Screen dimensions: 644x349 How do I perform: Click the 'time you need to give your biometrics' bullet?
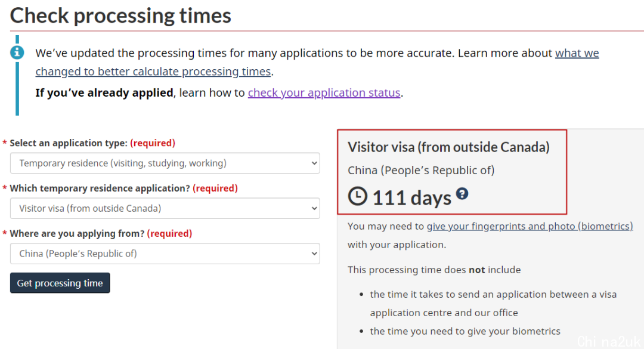(x=465, y=331)
